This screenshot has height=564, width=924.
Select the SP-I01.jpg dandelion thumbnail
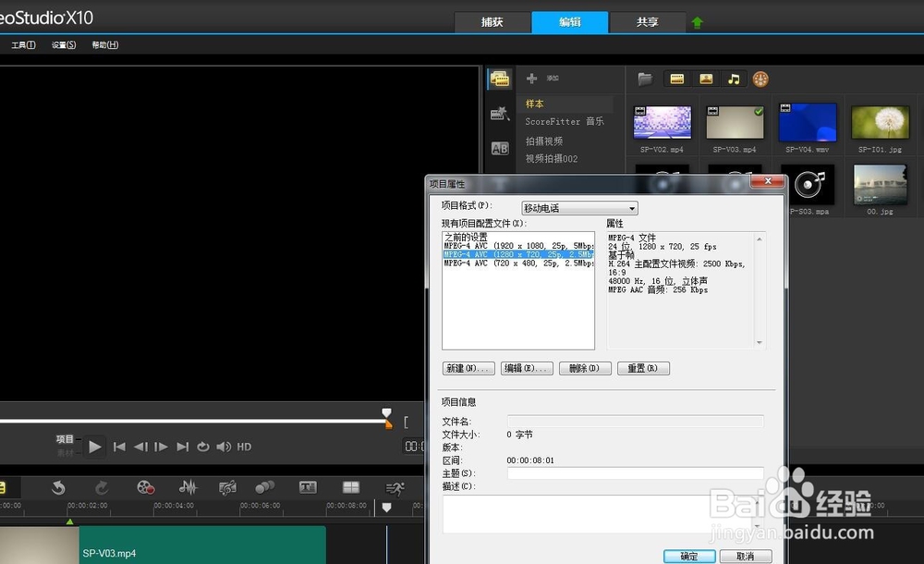click(x=880, y=123)
